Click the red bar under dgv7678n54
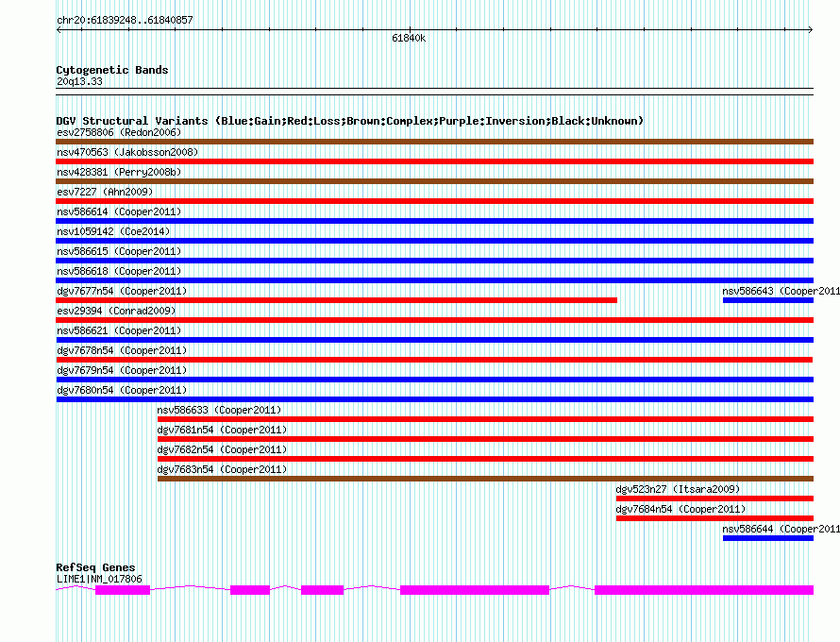 pos(434,360)
